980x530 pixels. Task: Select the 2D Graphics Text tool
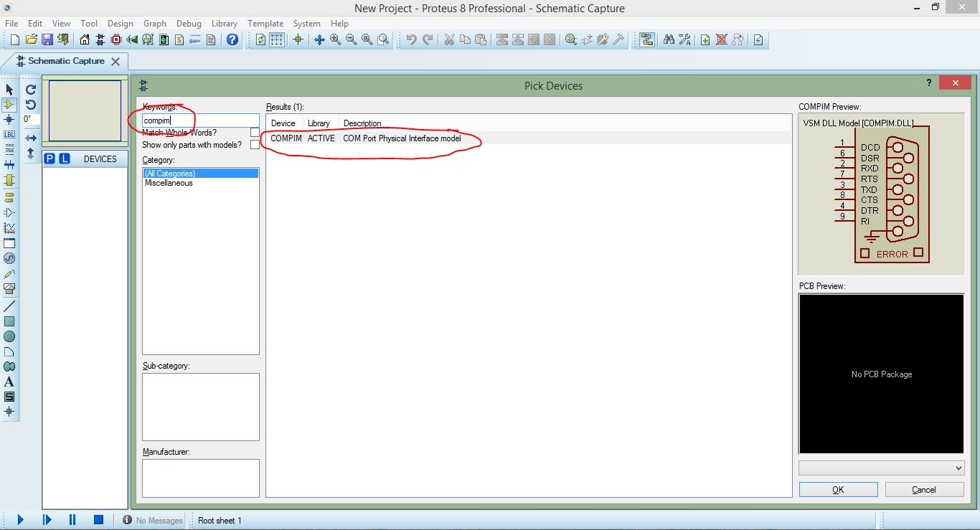(9, 382)
